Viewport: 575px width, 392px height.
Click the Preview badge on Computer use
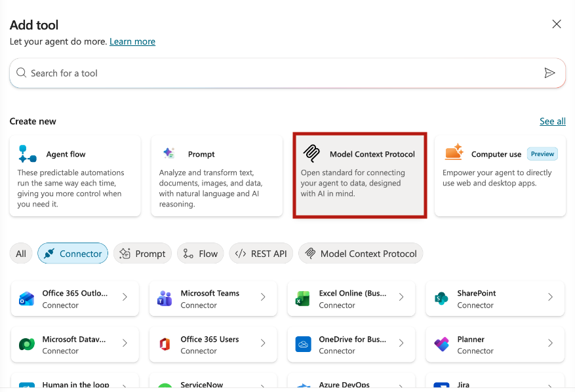[542, 154]
